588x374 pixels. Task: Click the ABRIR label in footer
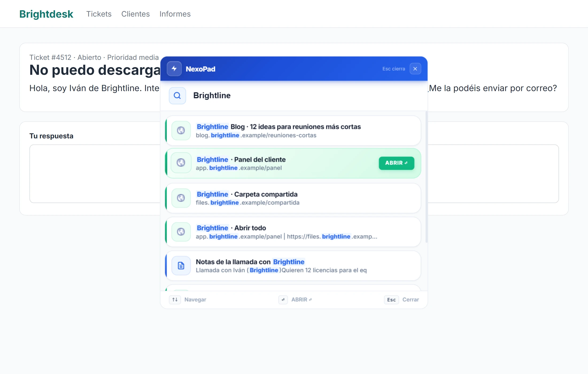(x=301, y=300)
